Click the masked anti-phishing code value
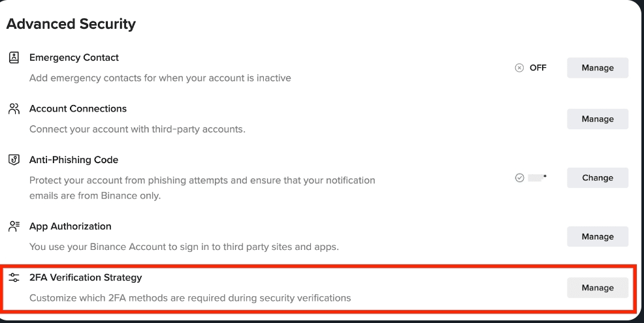644x323 pixels. point(537,177)
